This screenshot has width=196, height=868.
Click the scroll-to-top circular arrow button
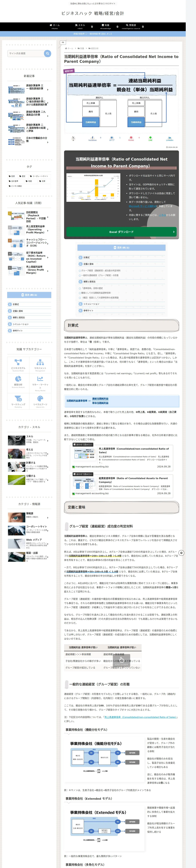(181, 553)
